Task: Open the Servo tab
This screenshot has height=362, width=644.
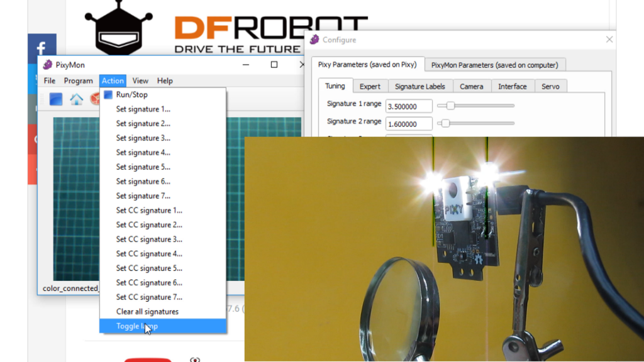Action: pyautogui.click(x=550, y=86)
